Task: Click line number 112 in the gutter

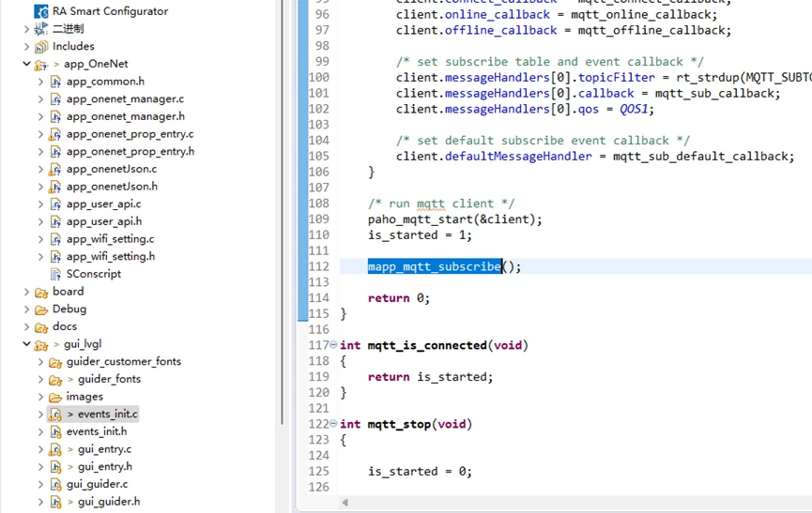Action: click(319, 266)
